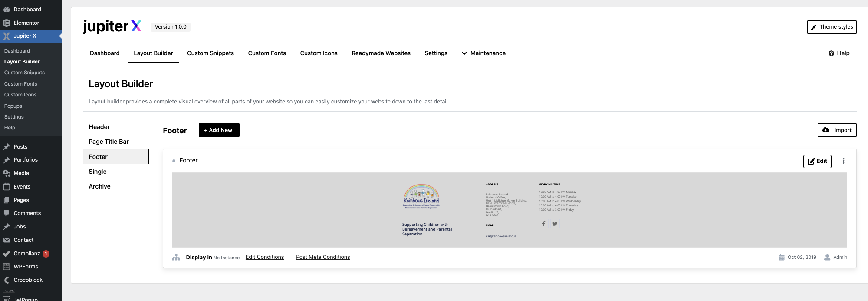The image size is (868, 301).
Task: Expand the Maintenance dropdown tab
Action: tap(483, 53)
